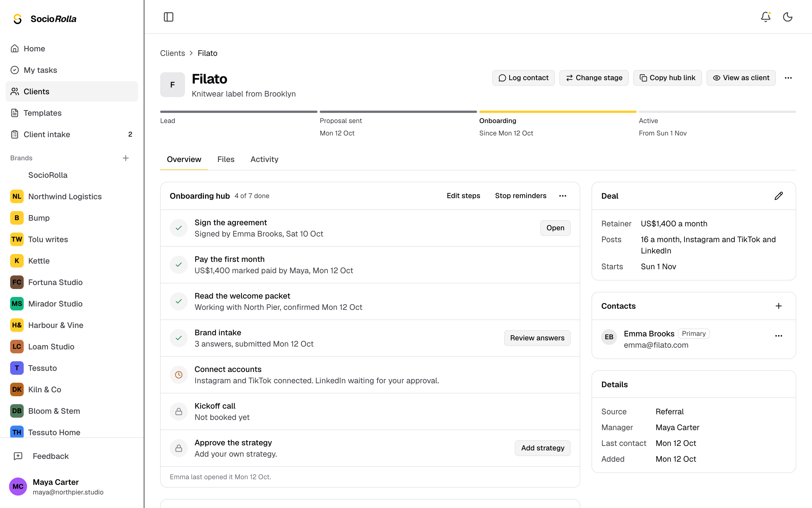The height and width of the screenshot is (508, 812).
Task: Click Clients breadcrumb link
Action: click(x=173, y=53)
